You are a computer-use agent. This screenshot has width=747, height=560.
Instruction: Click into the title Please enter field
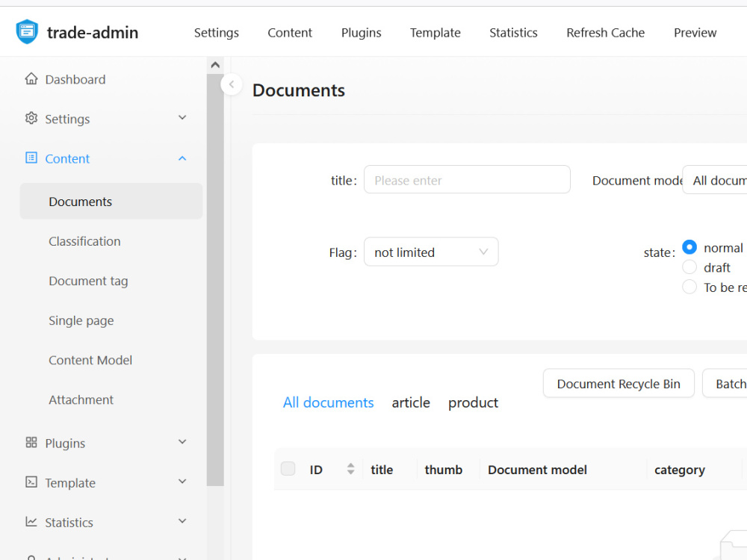[467, 179]
